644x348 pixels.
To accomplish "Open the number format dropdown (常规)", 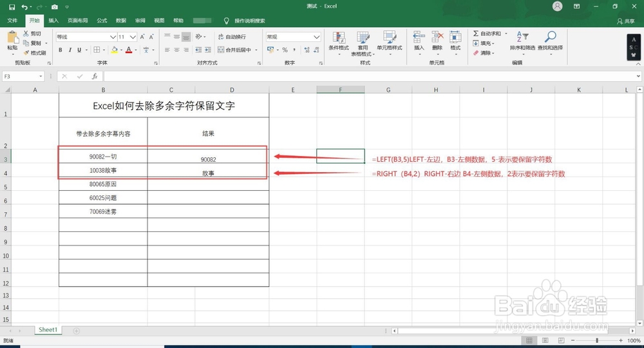I will [317, 37].
